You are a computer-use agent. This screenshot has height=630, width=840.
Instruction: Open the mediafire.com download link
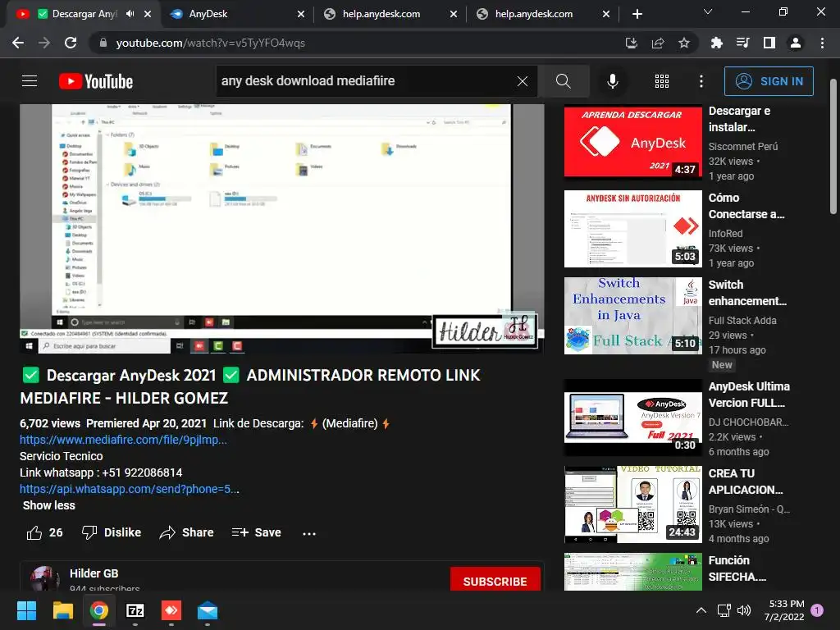click(123, 440)
